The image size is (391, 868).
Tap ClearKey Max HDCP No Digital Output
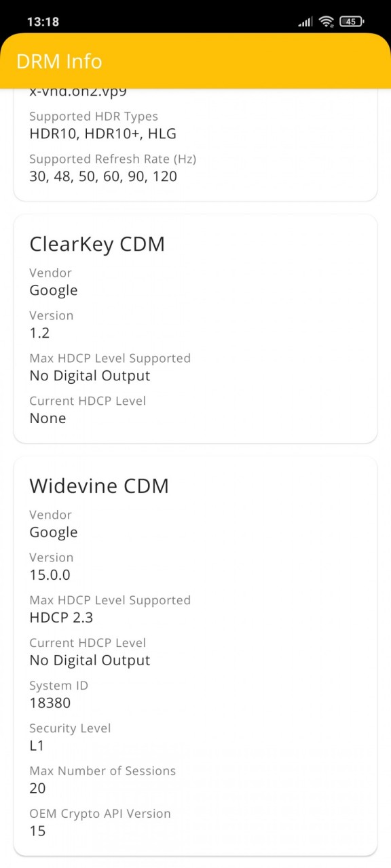pos(90,376)
